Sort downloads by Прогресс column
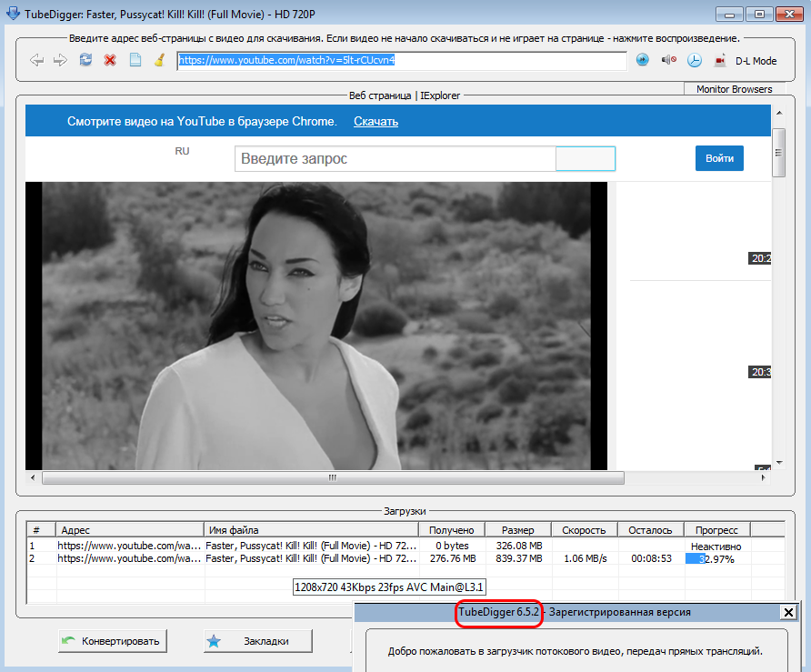811x672 pixels. click(716, 530)
